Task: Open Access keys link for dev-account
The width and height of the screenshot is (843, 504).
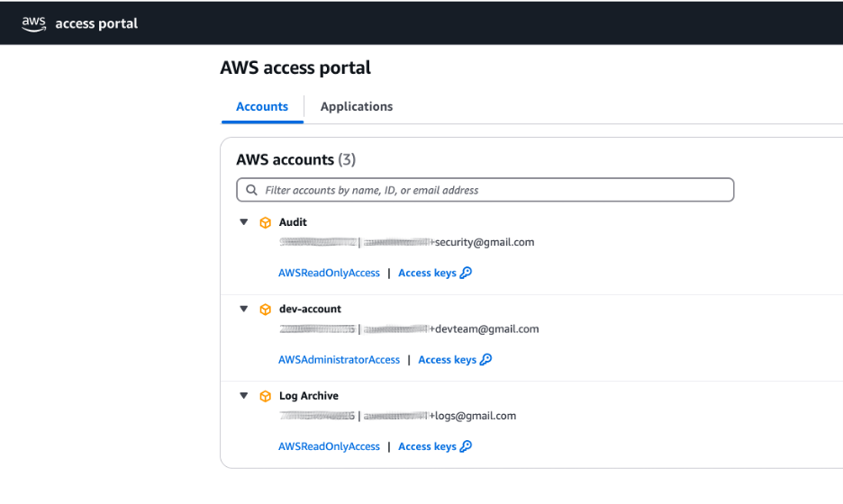Action: [x=448, y=359]
